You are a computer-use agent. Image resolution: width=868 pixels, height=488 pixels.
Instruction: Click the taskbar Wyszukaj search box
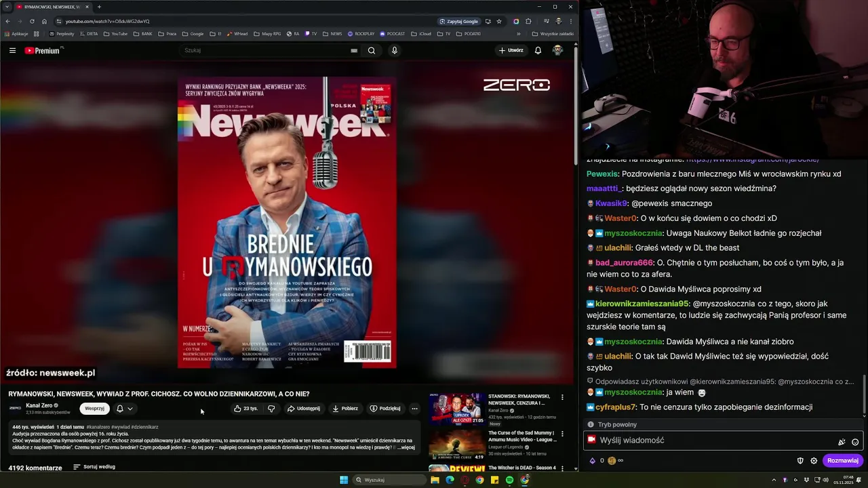click(389, 480)
